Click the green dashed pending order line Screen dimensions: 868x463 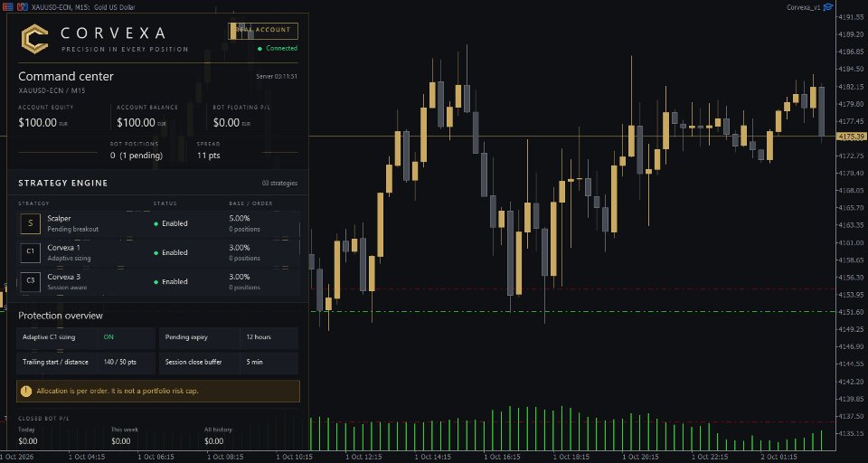click(x=573, y=312)
